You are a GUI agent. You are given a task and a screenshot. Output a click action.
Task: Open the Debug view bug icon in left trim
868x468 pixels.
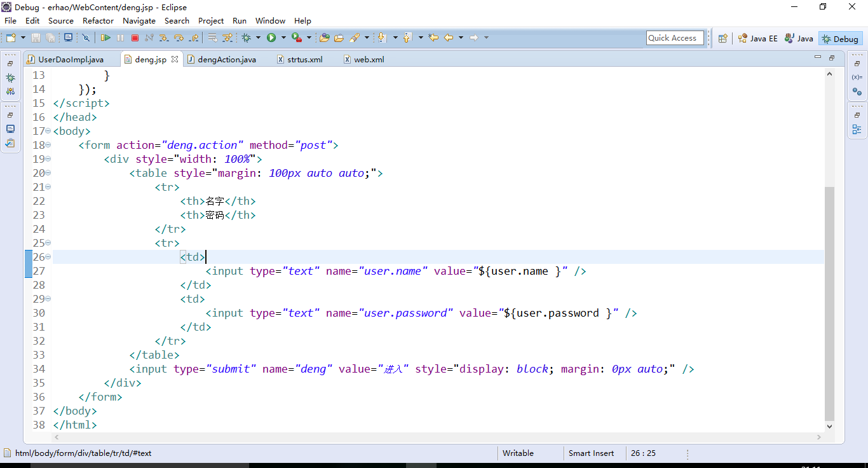pyautogui.click(x=10, y=78)
